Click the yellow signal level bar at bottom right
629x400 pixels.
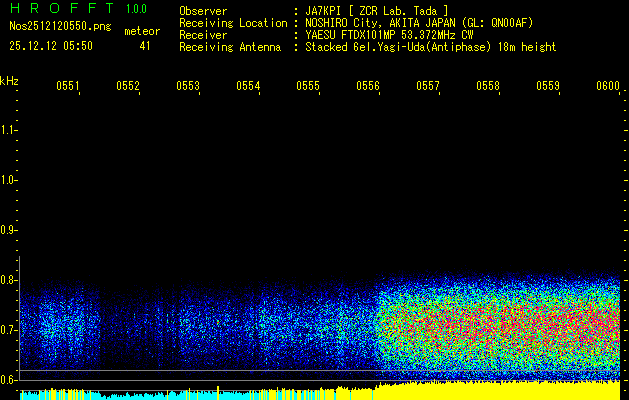500,391
